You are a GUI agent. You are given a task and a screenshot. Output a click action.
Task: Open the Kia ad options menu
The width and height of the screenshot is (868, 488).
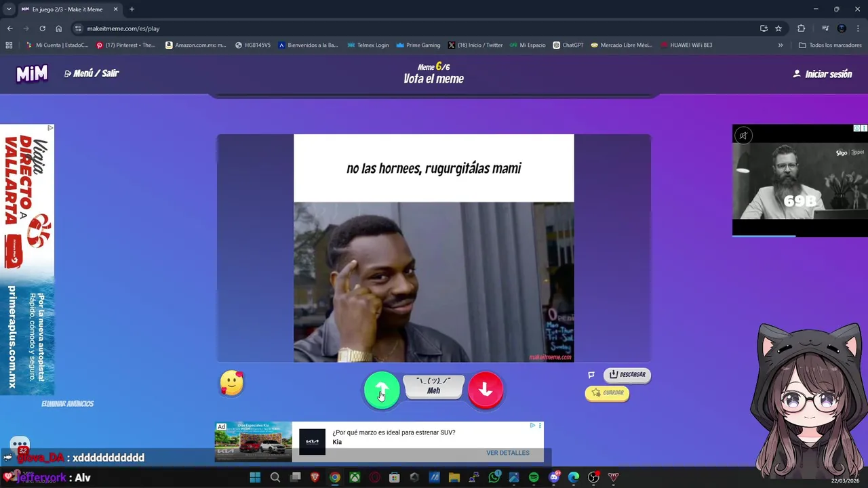click(540, 426)
